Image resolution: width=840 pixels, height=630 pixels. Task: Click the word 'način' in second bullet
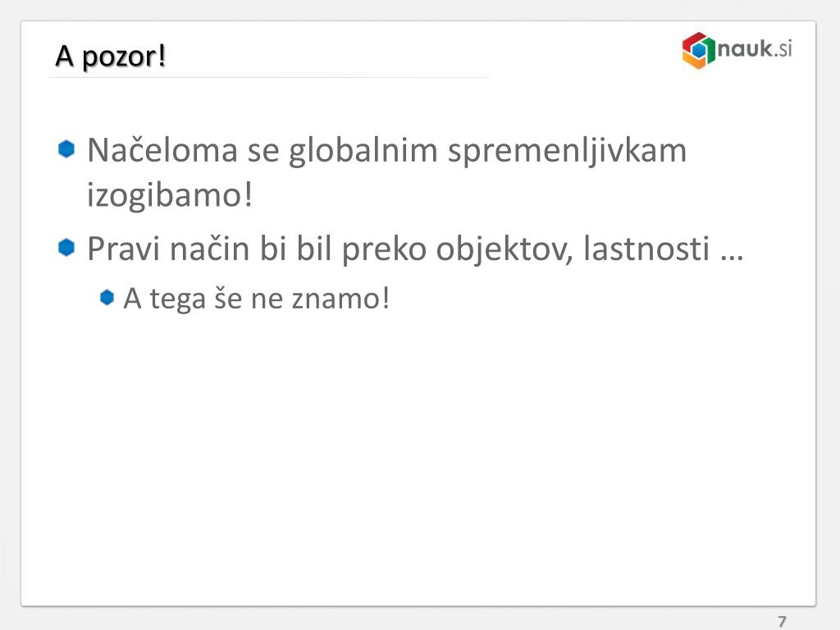[x=209, y=249]
